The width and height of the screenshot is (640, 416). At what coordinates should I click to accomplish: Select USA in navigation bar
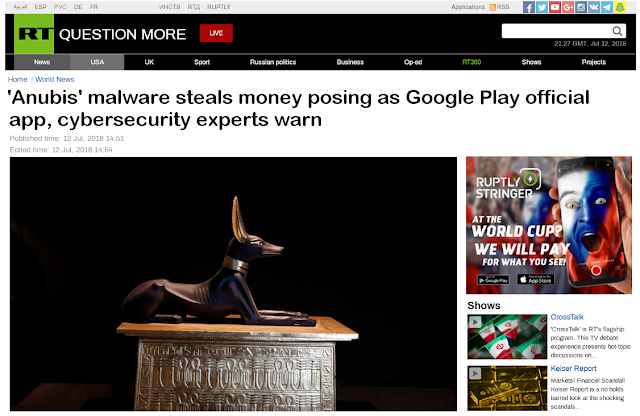pyautogui.click(x=97, y=62)
